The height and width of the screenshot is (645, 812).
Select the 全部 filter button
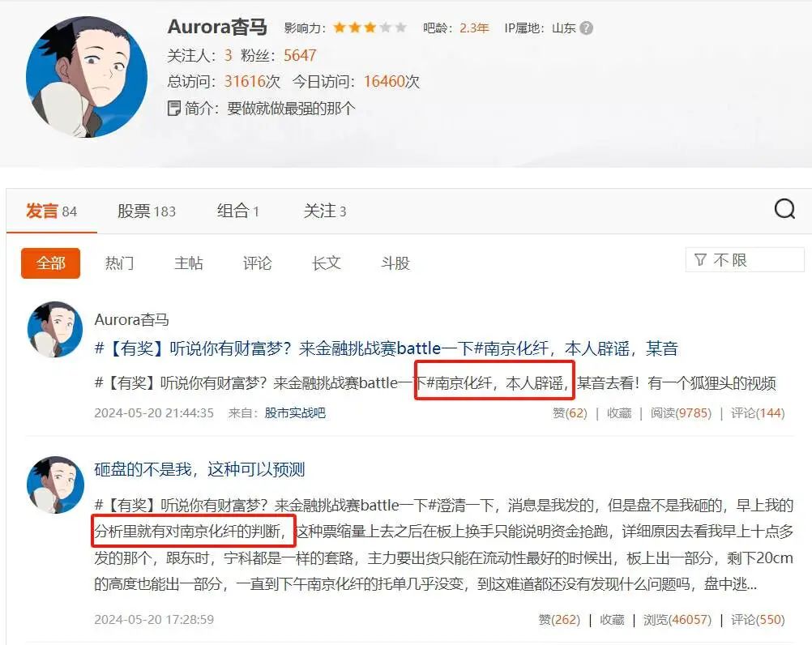tap(51, 263)
